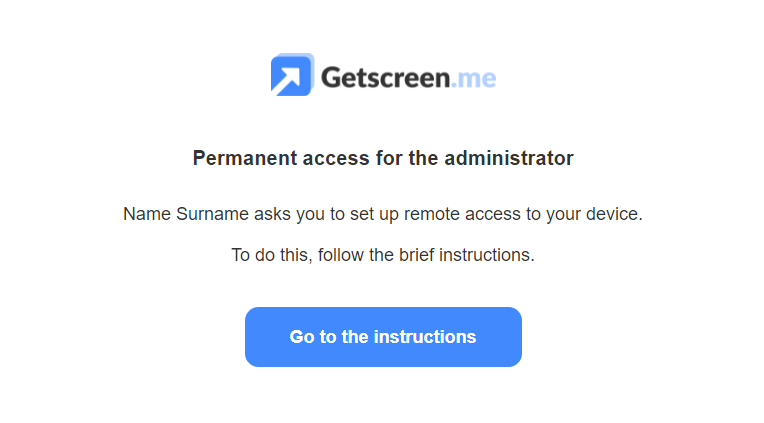Screen dimensions: 764x423
Task: Click the blue Getscreen arrow logo icon
Action: (292, 75)
